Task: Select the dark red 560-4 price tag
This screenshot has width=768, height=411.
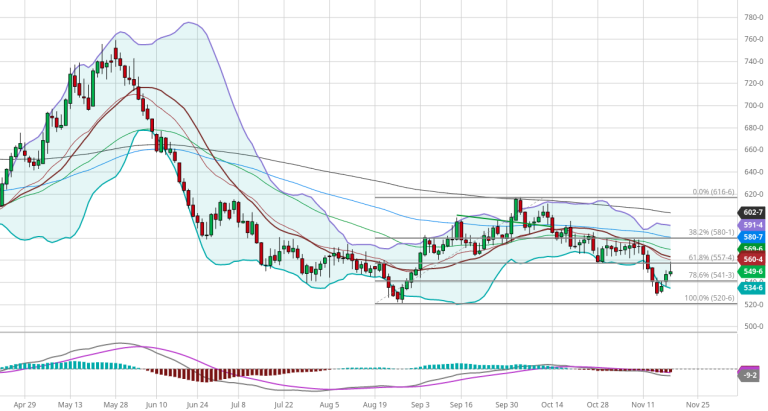Action: pyautogui.click(x=752, y=259)
